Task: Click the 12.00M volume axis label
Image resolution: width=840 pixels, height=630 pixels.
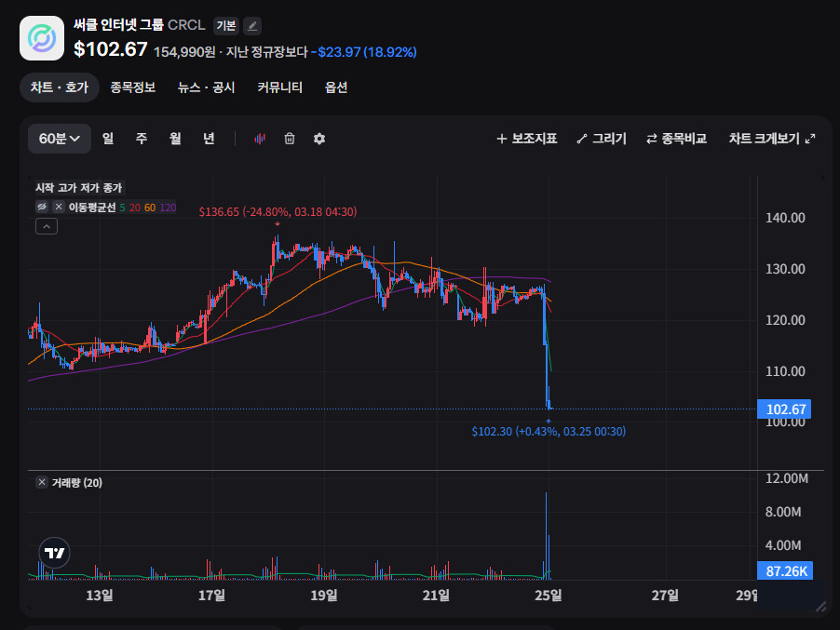Action: (x=786, y=478)
